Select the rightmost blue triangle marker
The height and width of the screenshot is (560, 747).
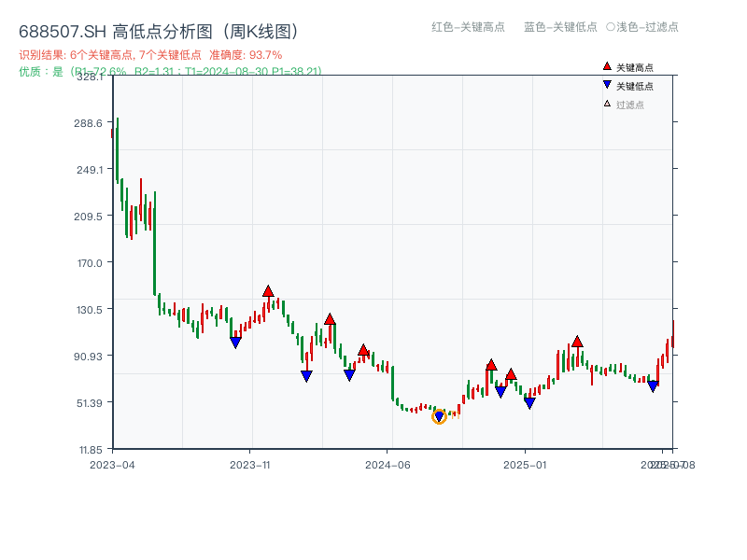(654, 386)
